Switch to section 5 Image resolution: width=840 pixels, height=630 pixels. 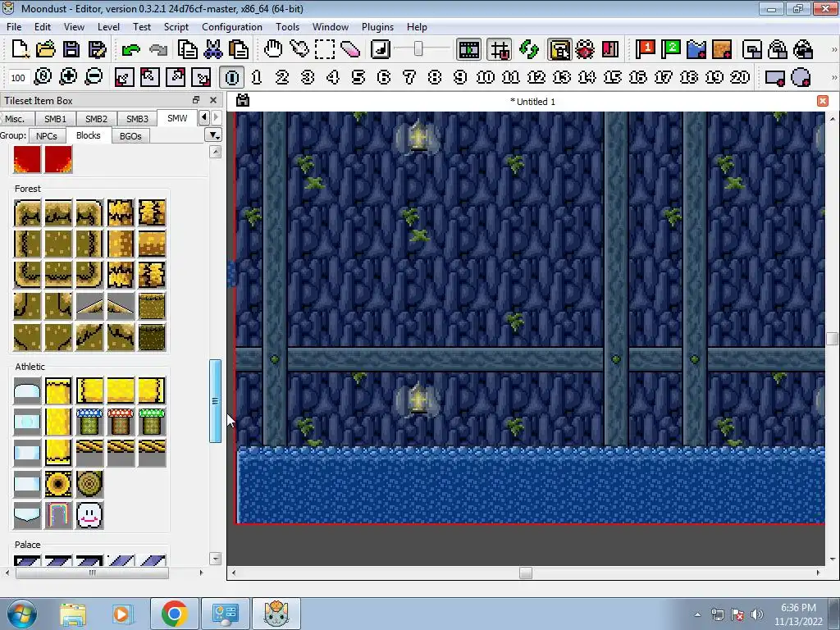click(x=358, y=77)
